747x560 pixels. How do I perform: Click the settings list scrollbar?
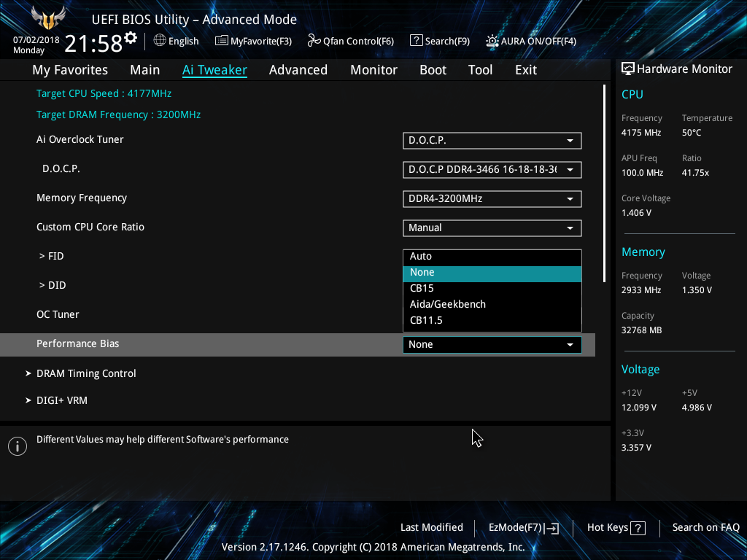[604, 183]
